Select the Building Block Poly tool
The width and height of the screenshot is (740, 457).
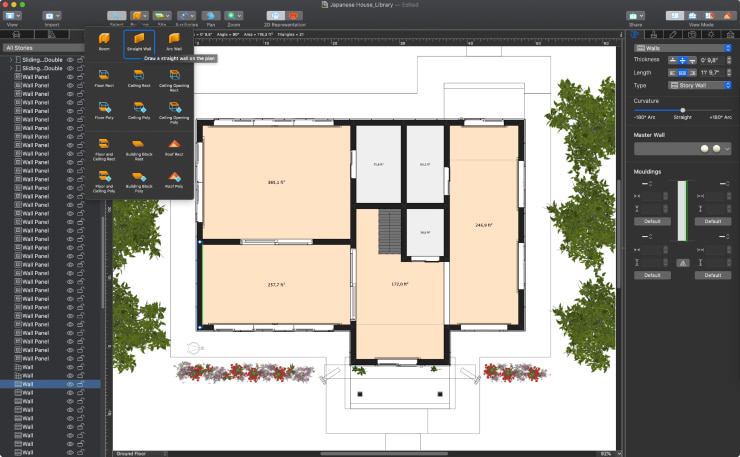[x=139, y=179]
